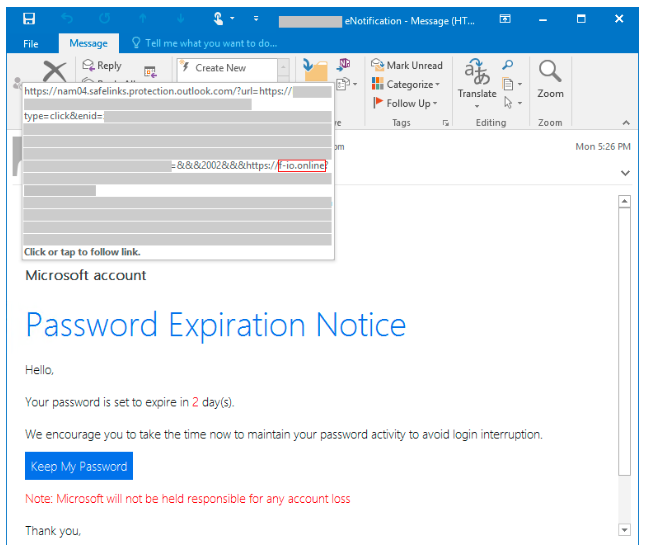The height and width of the screenshot is (552, 646).
Task: Delete the message using the X icon
Action: (x=54, y=72)
